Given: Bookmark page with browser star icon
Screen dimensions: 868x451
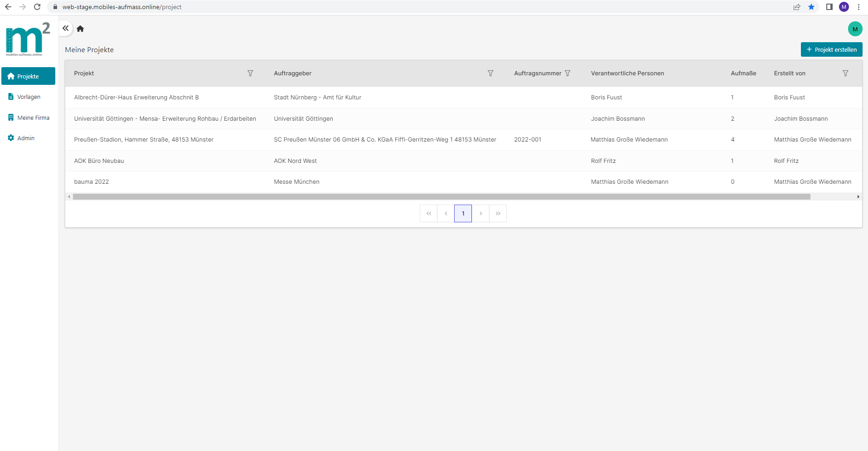Looking at the screenshot, I should [811, 7].
